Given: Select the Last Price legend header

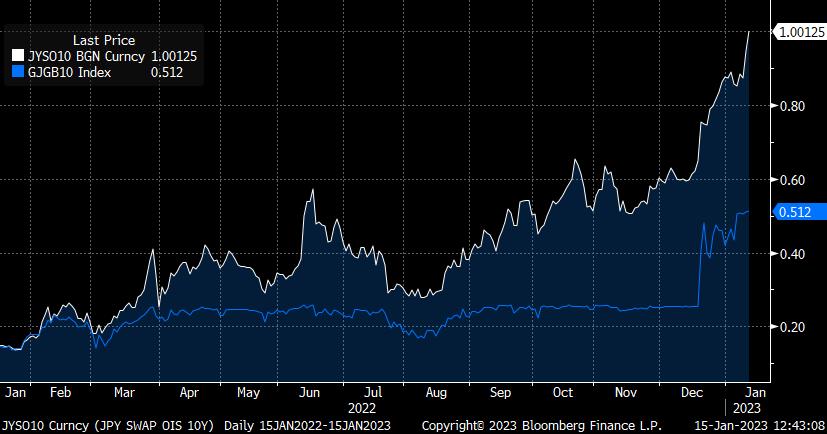Looking at the screenshot, I should 104,40.
